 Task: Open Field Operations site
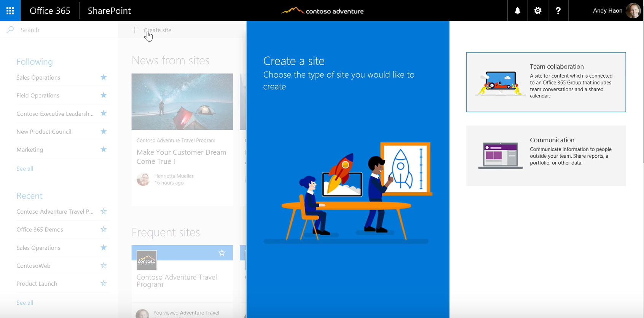click(38, 95)
